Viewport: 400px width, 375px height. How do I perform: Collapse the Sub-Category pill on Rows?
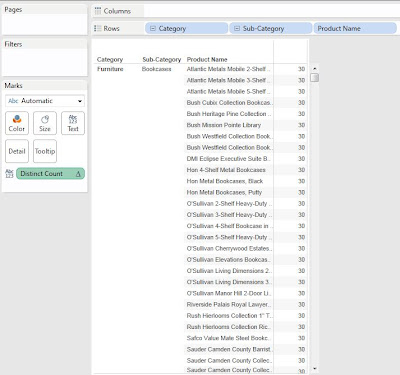pyautogui.click(x=237, y=29)
